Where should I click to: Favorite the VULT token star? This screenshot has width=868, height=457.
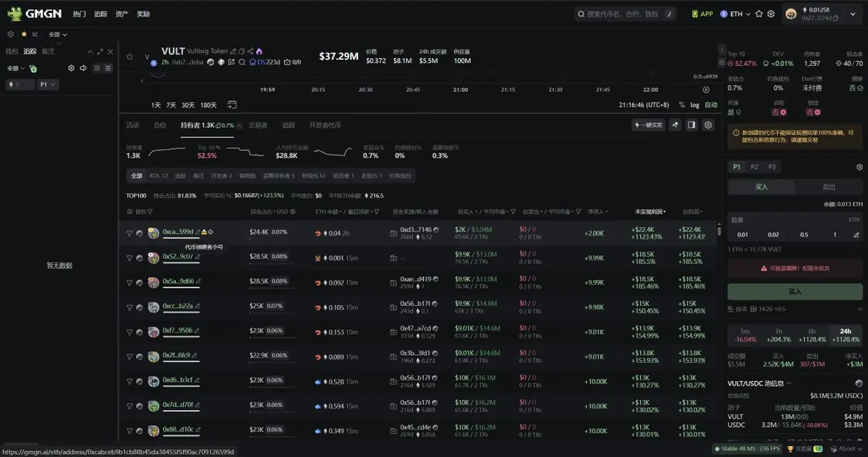pyautogui.click(x=129, y=56)
